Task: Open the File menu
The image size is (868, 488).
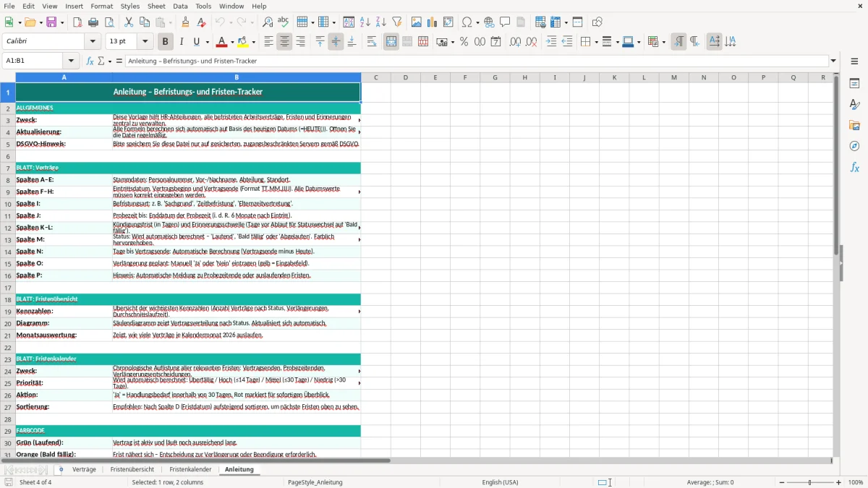Action: tap(9, 6)
